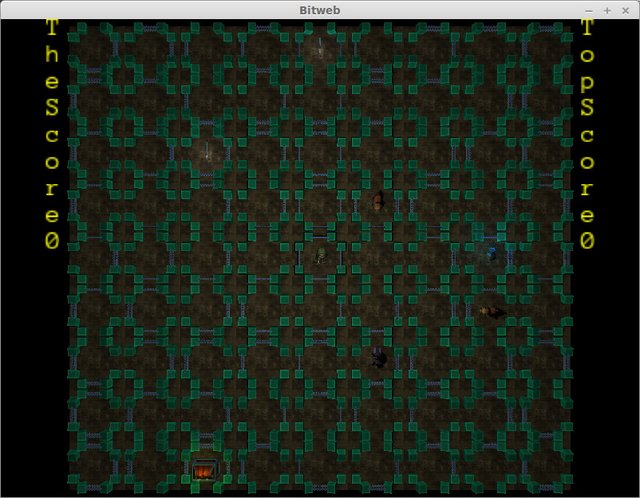The width and height of the screenshot is (640, 498).
Task: Click the dark gray creature sprite
Action: coord(378,357)
